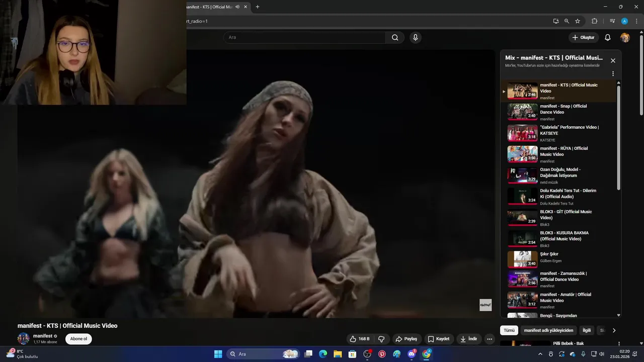Open YouTube notifications bell

pos(607,38)
